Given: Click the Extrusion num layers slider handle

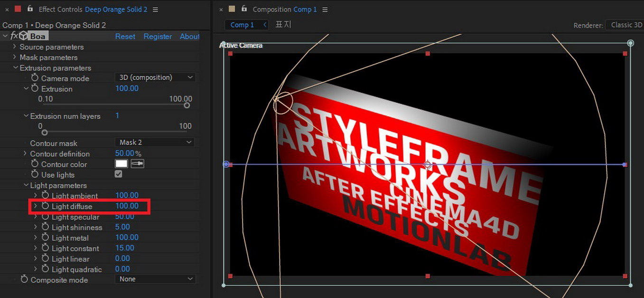Looking at the screenshot, I should pos(45,132).
